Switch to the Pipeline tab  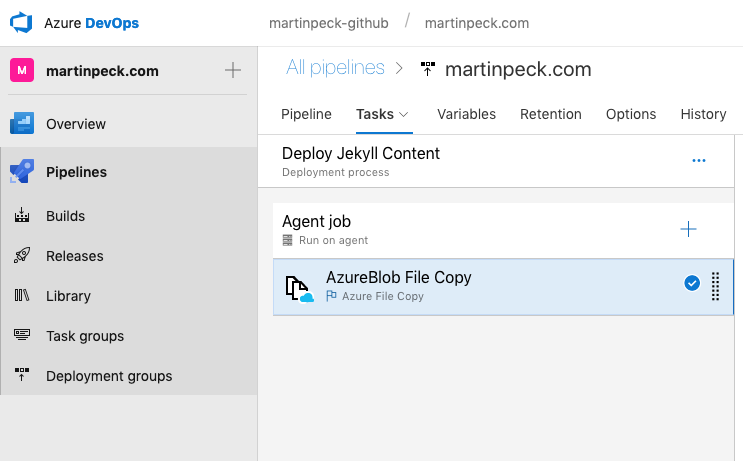tap(306, 114)
